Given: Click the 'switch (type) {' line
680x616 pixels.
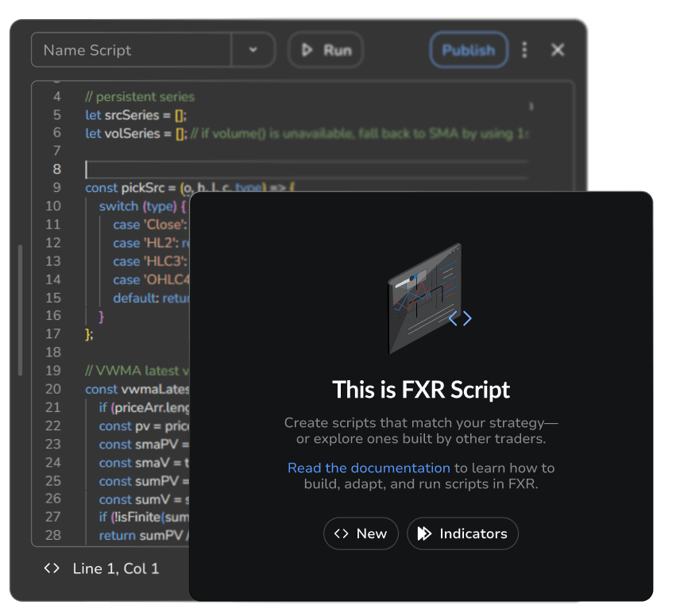Looking at the screenshot, I should 142,206.
